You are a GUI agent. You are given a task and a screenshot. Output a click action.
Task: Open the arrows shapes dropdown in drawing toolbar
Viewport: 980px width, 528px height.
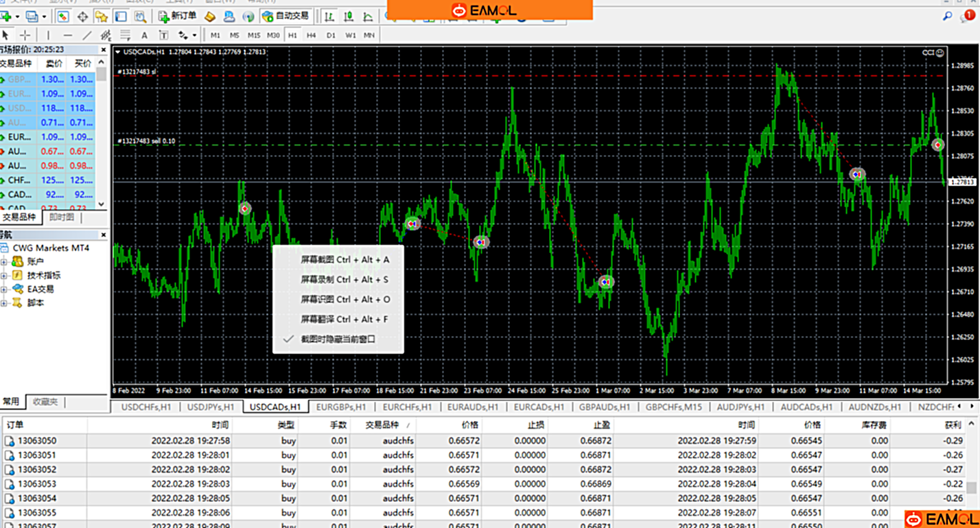pyautogui.click(x=194, y=35)
